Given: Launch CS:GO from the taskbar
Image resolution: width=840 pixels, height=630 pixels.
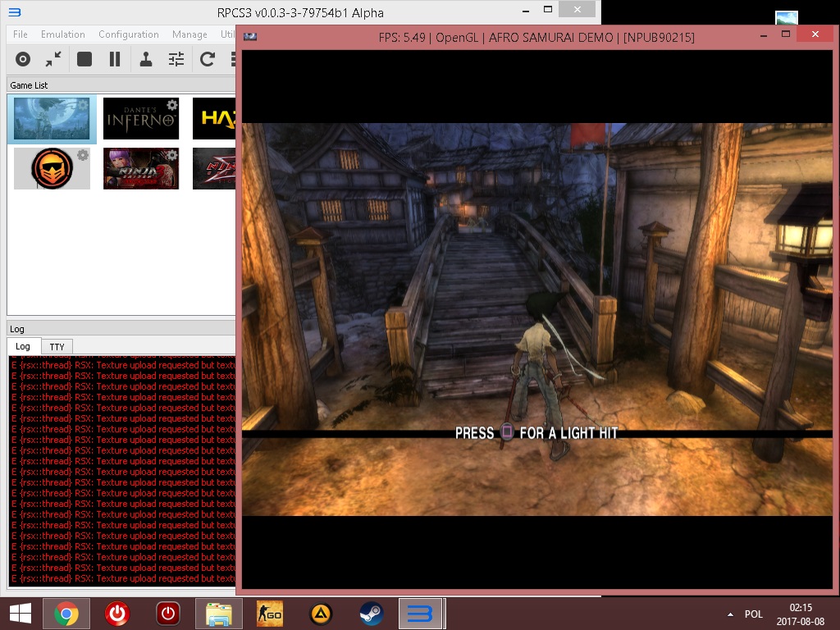Looking at the screenshot, I should pyautogui.click(x=270, y=614).
